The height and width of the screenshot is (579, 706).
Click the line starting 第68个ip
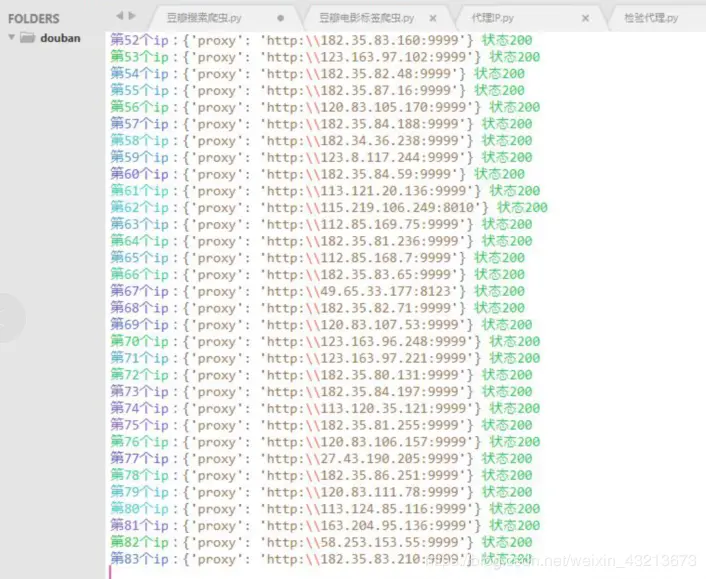point(317,308)
